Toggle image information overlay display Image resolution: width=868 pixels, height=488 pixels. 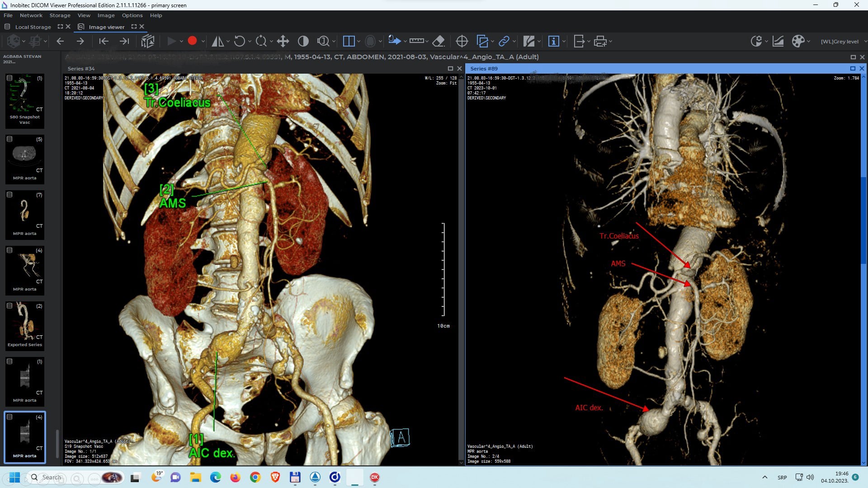[553, 41]
